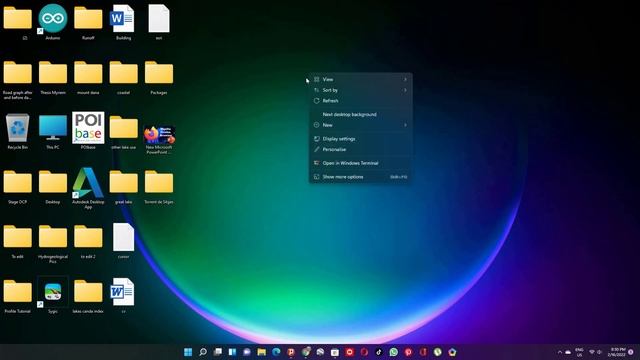Image resolution: width=640 pixels, height=360 pixels.
Task: Open PowerPoint from the taskbar
Action: 291,352
